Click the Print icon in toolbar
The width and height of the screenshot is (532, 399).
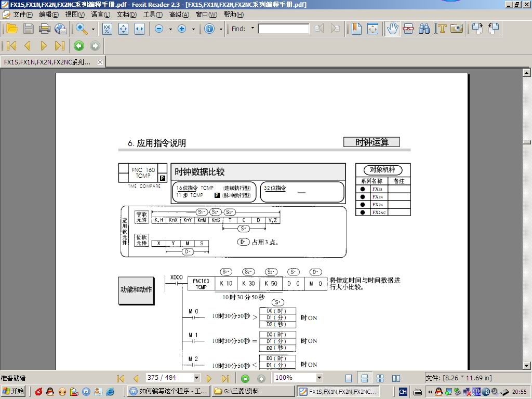point(45,29)
